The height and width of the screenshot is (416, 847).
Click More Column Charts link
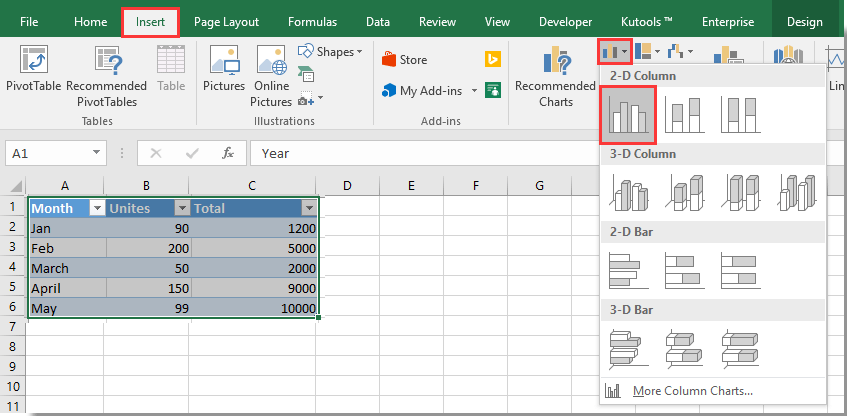point(693,390)
